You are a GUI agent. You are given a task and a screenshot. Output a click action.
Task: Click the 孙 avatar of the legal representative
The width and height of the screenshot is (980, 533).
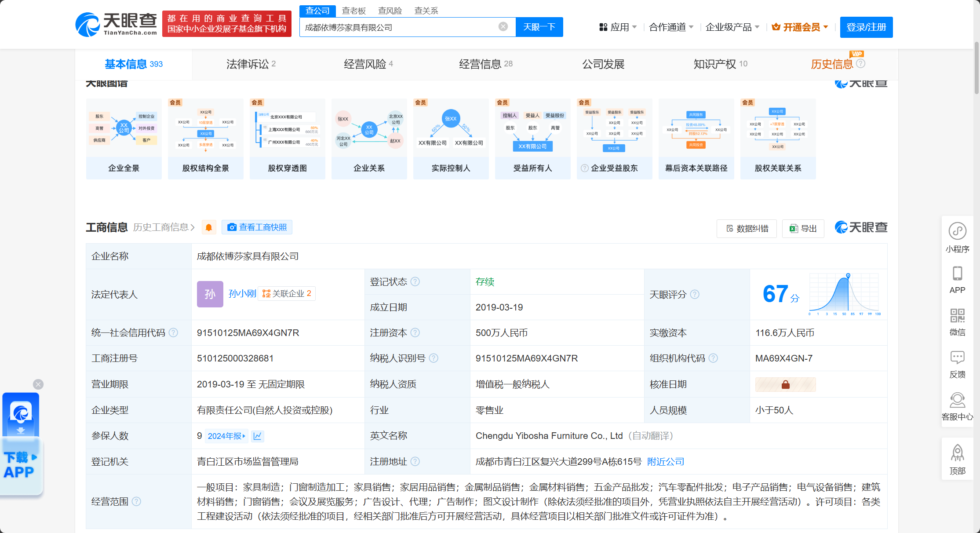[x=210, y=294]
